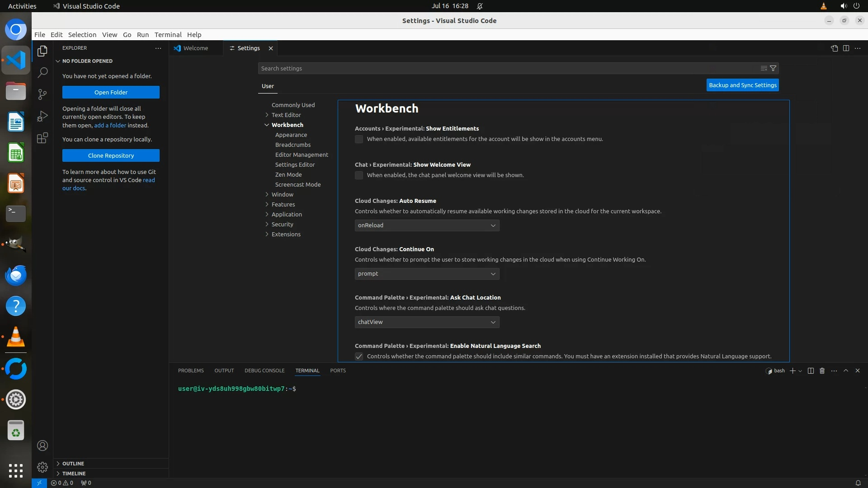Expand the Text Editor settings category
Image resolution: width=868 pixels, height=488 pixels.
(x=286, y=115)
